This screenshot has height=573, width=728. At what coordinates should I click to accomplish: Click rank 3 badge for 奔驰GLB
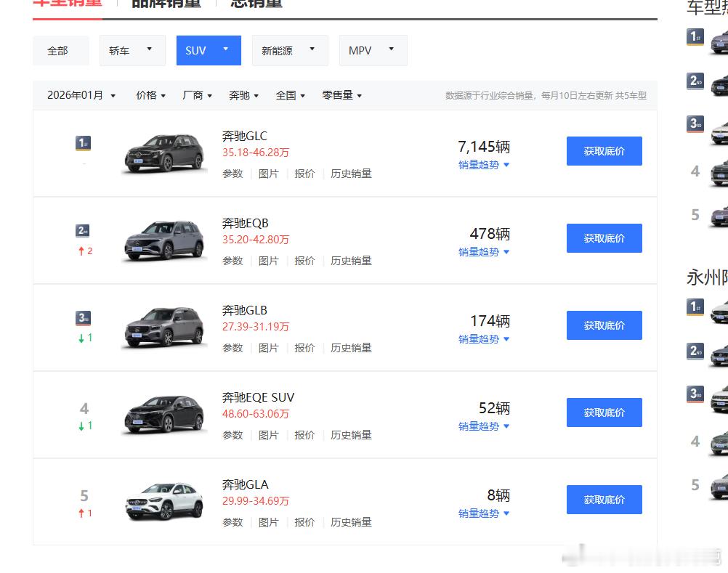coord(83,318)
